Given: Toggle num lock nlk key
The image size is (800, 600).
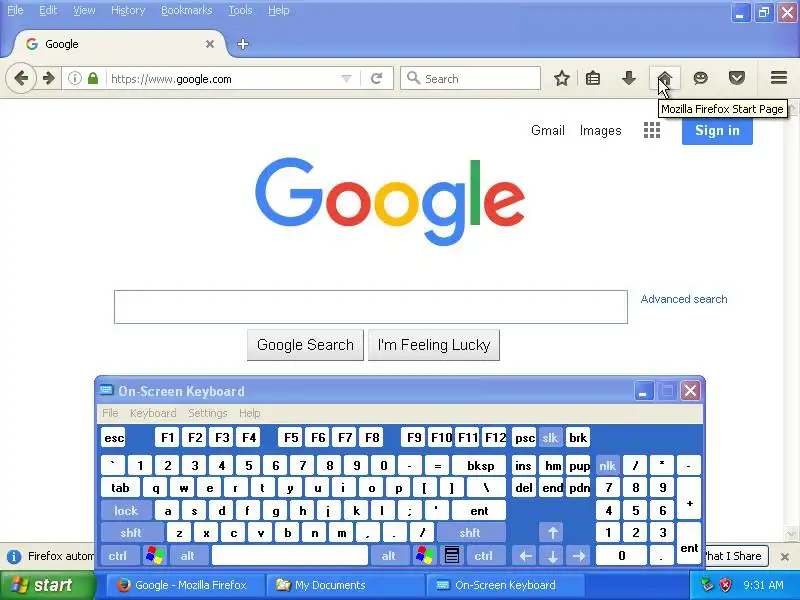Looking at the screenshot, I should click(608, 466).
